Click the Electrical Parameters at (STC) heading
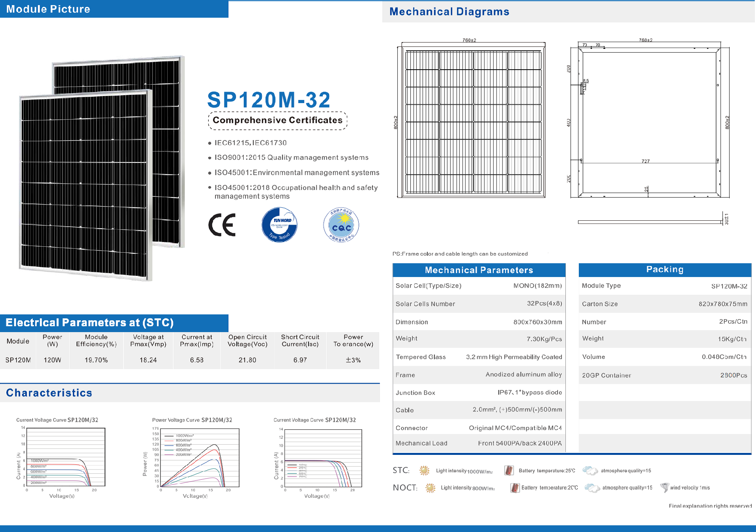The height and width of the screenshot is (532, 756). pyautogui.click(x=89, y=323)
